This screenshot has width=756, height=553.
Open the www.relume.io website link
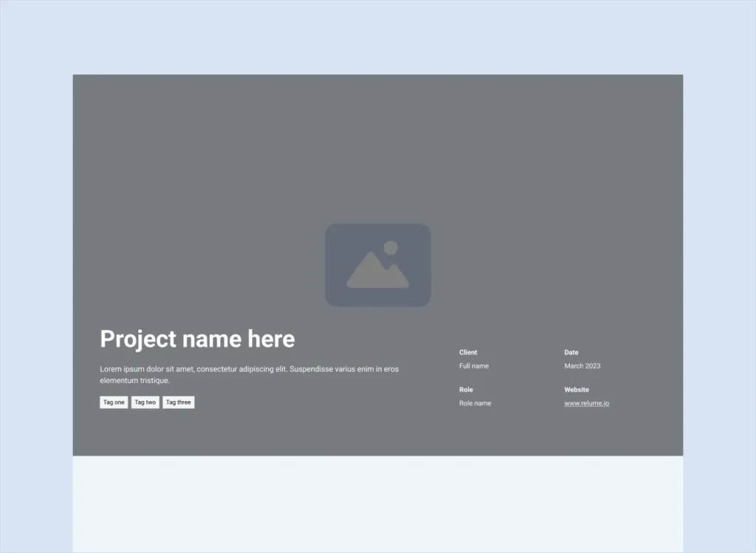(586, 403)
